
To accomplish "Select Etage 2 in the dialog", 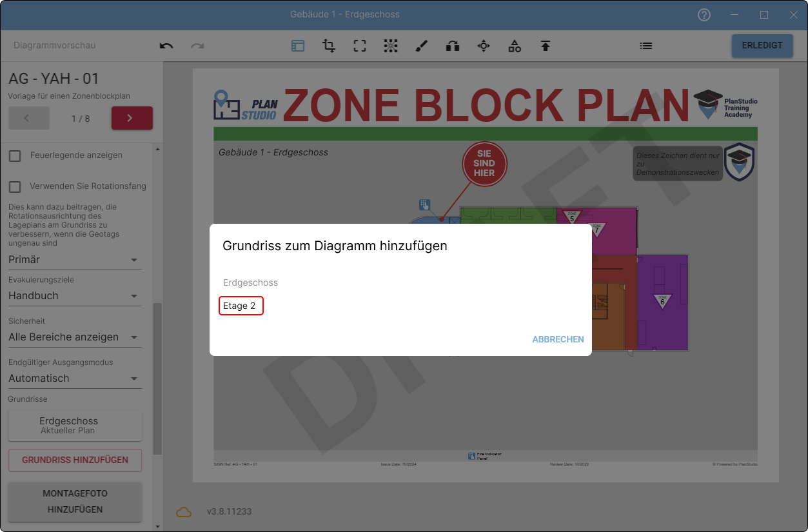I will pyautogui.click(x=240, y=306).
